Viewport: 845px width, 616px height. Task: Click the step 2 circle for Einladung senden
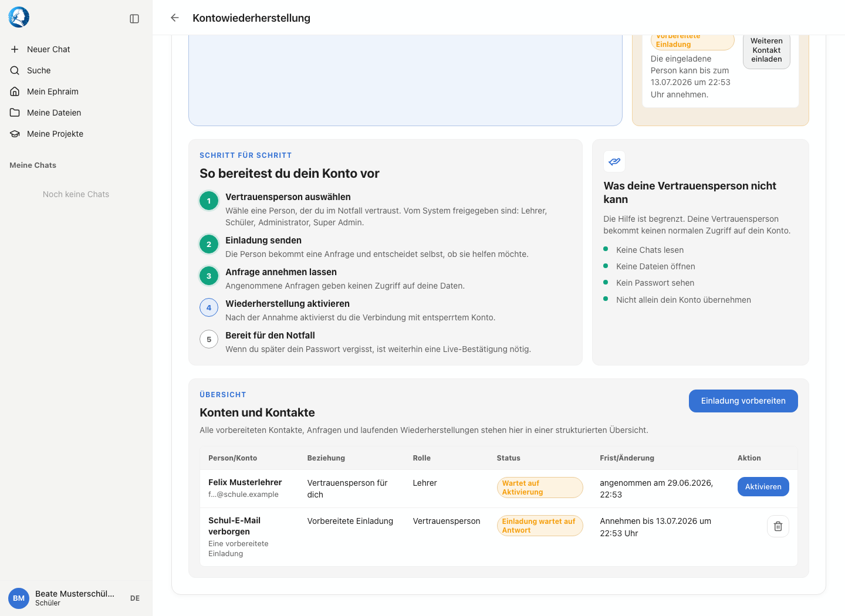[209, 244]
